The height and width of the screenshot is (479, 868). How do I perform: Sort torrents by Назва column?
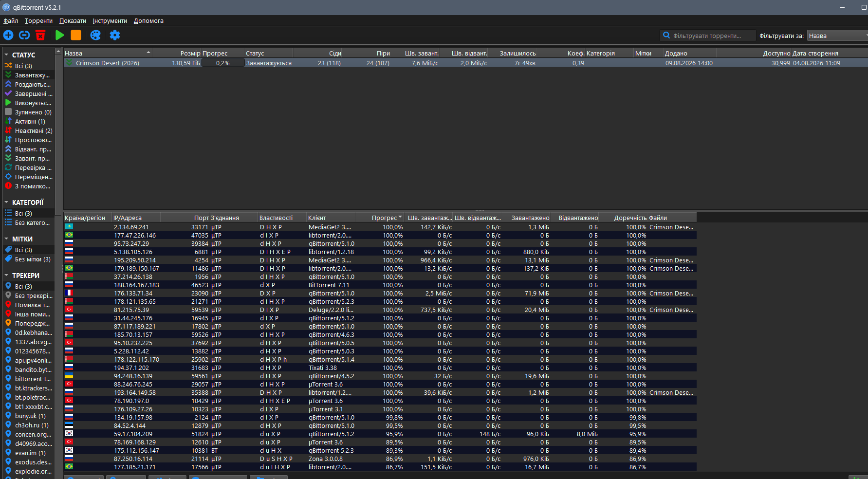[108, 53]
